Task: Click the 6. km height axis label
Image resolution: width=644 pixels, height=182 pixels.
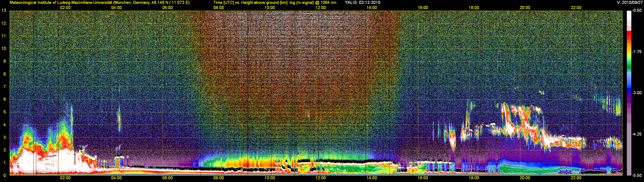Action: 5,99
